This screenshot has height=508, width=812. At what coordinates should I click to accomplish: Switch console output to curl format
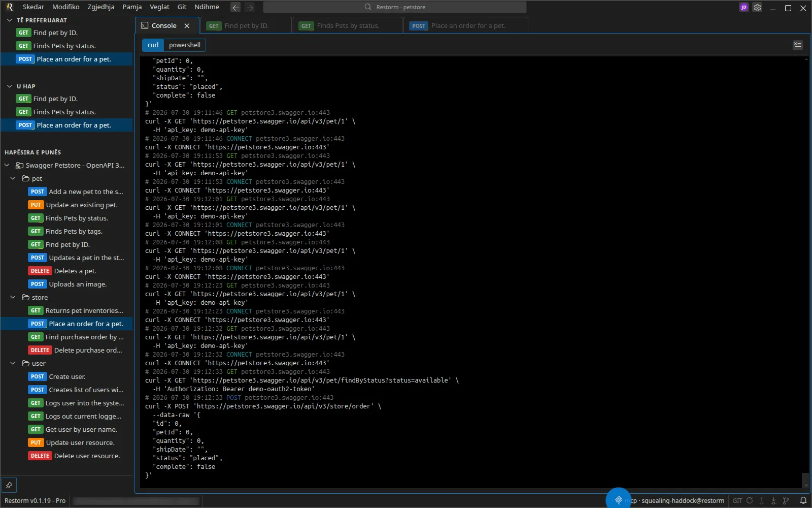[x=153, y=45]
